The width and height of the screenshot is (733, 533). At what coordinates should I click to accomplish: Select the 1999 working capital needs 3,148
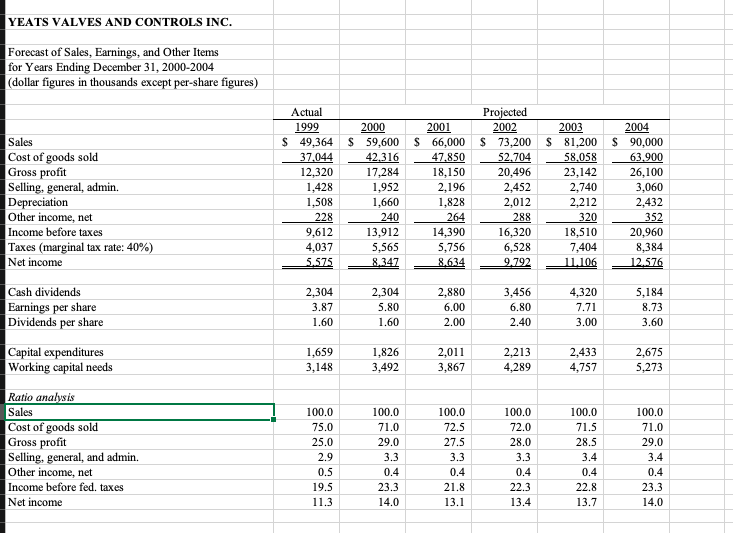click(319, 367)
